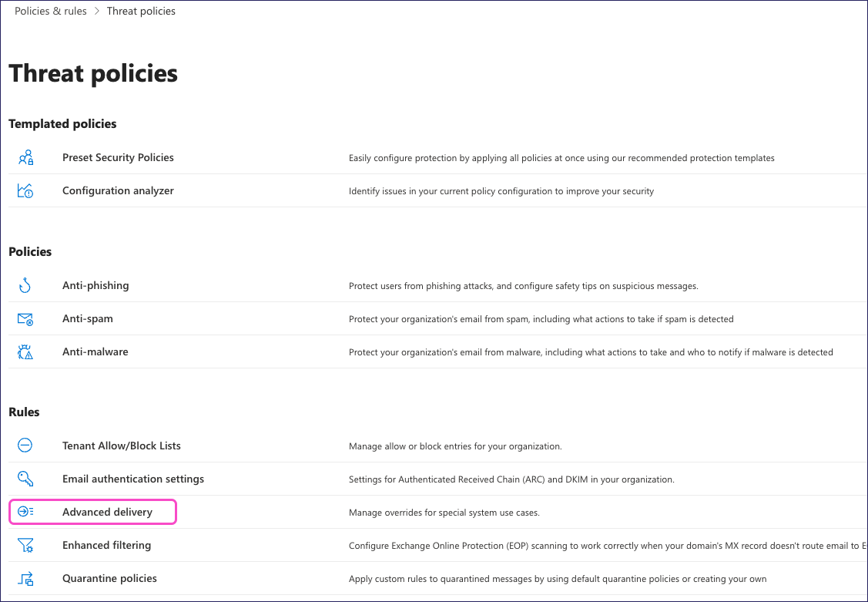Click the Enhanced filtering funnel icon
The width and height of the screenshot is (868, 602).
pyautogui.click(x=25, y=545)
